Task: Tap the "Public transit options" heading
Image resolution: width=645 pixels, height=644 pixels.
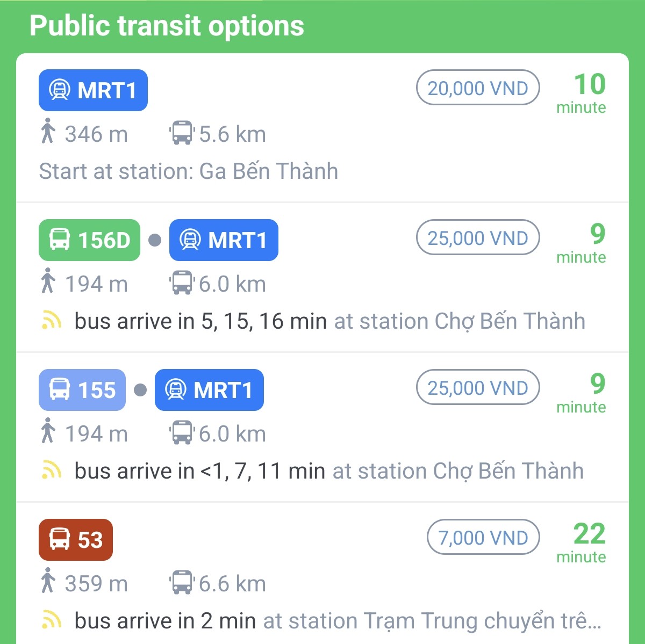Action: 167,26
